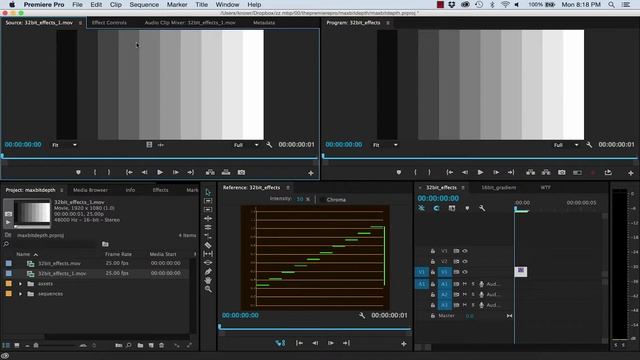The image size is (640, 360).
Task: Solo audio track A2
Action: tap(473, 294)
